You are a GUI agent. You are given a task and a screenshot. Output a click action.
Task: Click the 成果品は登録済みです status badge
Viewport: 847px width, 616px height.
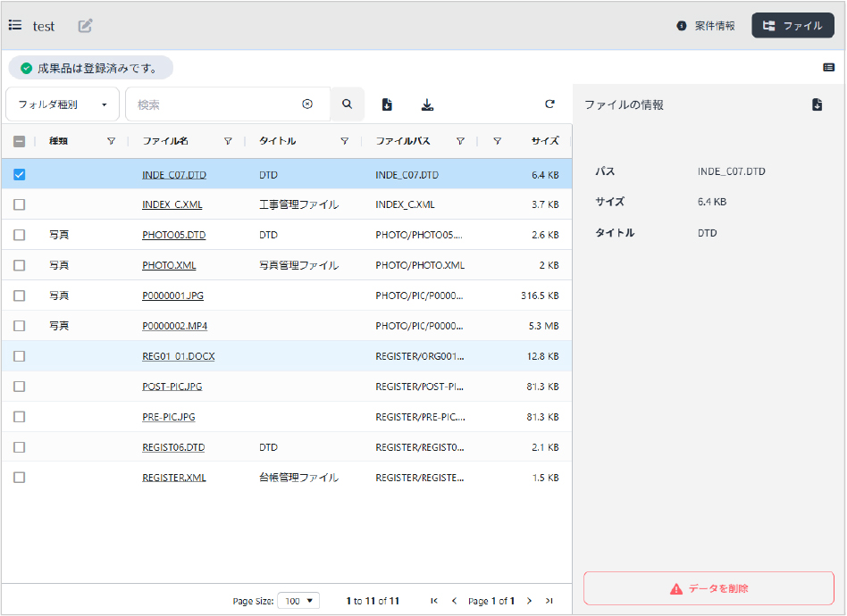91,68
